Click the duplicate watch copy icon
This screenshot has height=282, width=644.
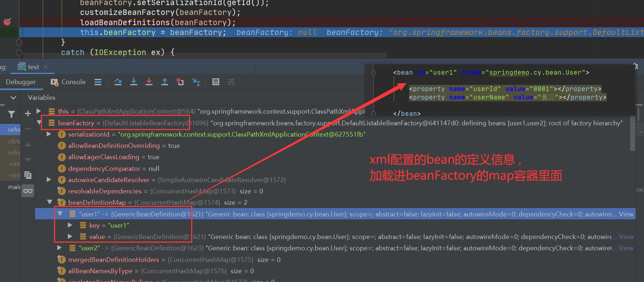pyautogui.click(x=28, y=175)
